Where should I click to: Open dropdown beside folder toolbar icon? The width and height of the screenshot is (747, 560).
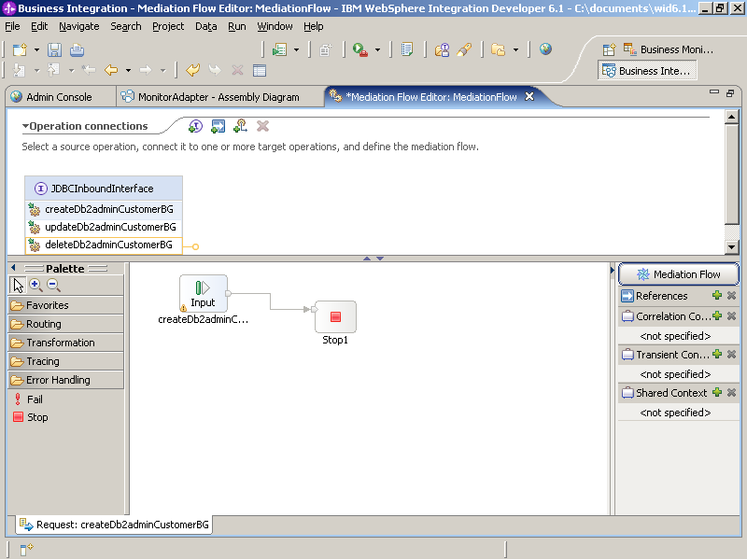(x=515, y=49)
